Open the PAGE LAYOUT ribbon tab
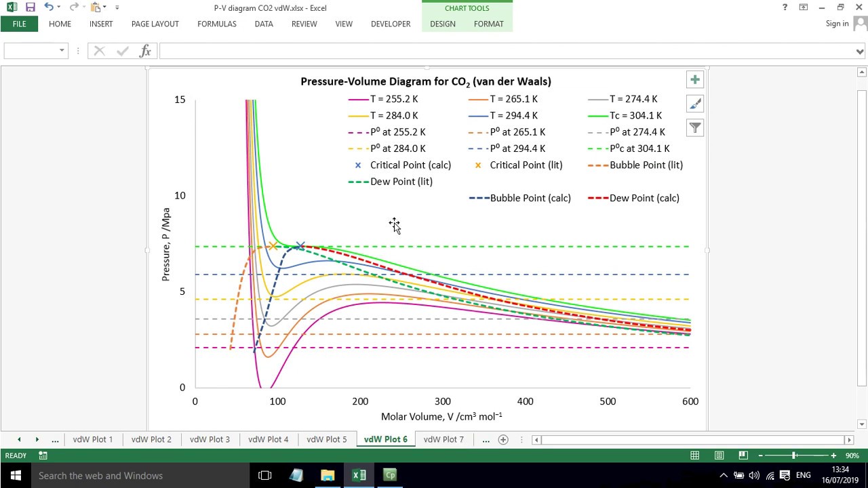Image resolution: width=868 pixels, height=488 pixels. pyautogui.click(x=155, y=24)
